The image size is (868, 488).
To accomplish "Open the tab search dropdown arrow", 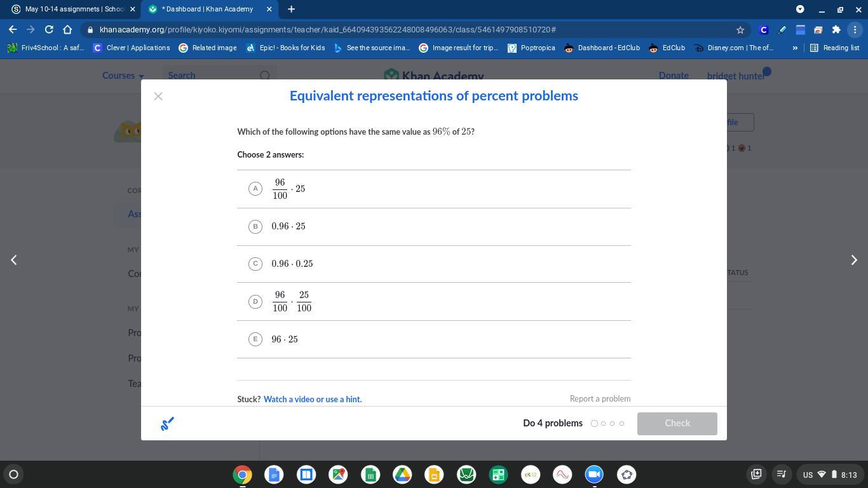I will (800, 9).
